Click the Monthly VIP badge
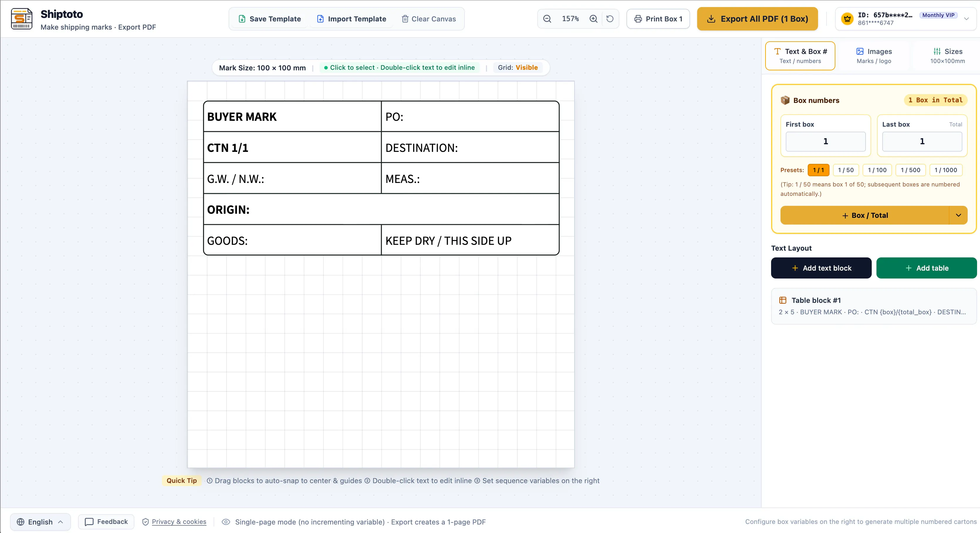Viewport: 980px width, 533px height. click(938, 15)
